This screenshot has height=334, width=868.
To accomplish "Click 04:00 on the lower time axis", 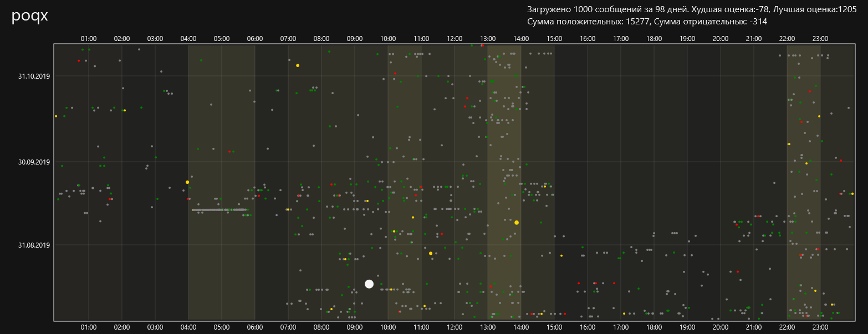I will [x=188, y=327].
